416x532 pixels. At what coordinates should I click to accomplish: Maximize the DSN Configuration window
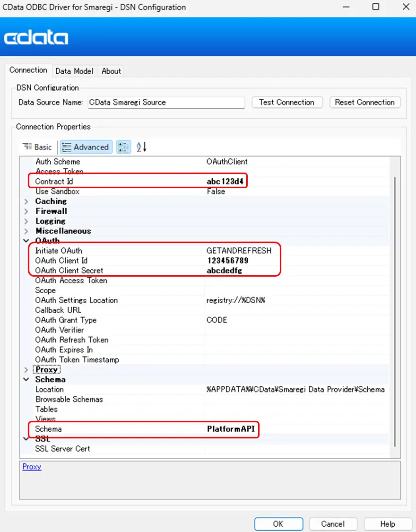[x=376, y=7]
